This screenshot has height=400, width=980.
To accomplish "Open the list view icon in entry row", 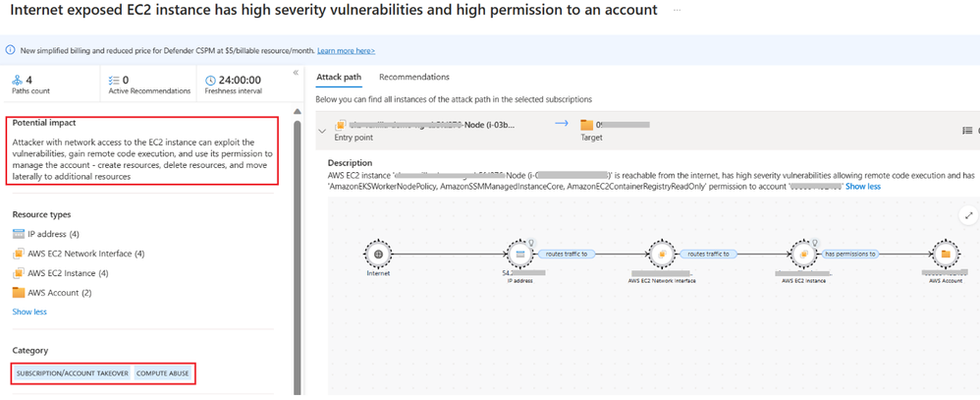I will tap(967, 130).
